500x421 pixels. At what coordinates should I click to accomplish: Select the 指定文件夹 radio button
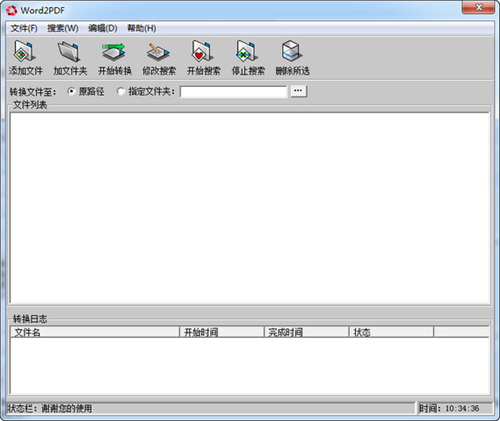pos(121,91)
